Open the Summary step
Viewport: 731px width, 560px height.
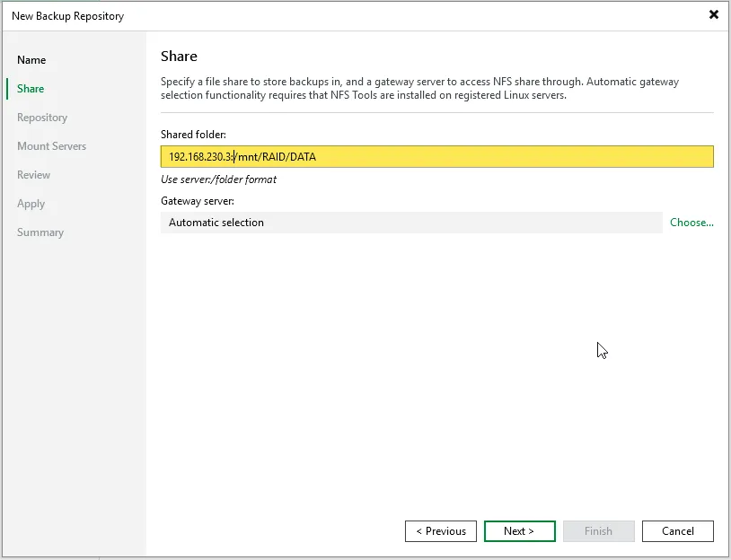pyautogui.click(x=40, y=232)
